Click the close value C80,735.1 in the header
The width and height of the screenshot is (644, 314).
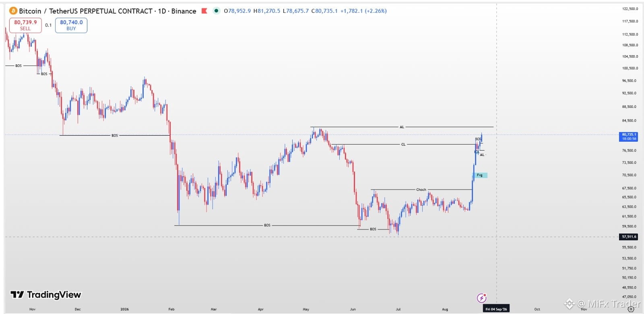coord(324,11)
